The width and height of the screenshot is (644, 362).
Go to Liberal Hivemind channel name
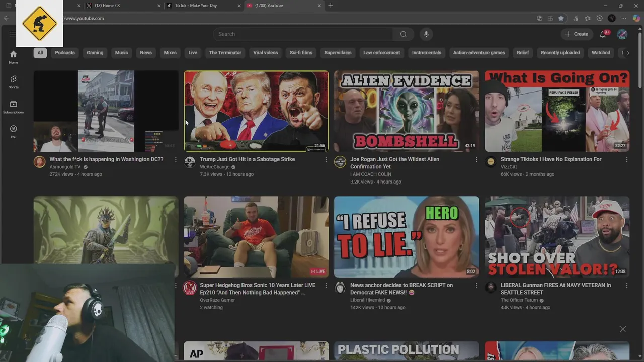[x=367, y=300]
